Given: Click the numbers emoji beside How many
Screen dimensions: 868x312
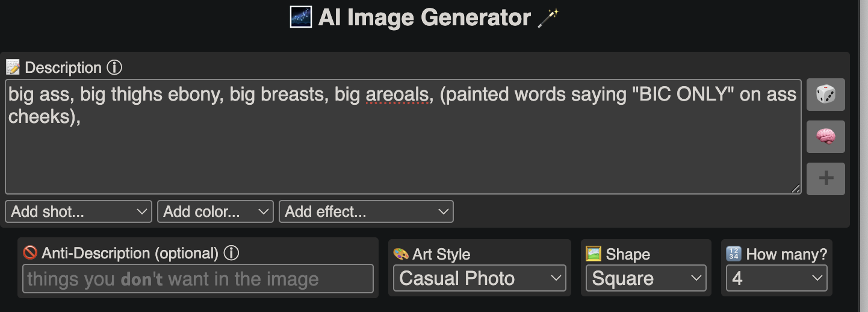Looking at the screenshot, I should click(734, 254).
